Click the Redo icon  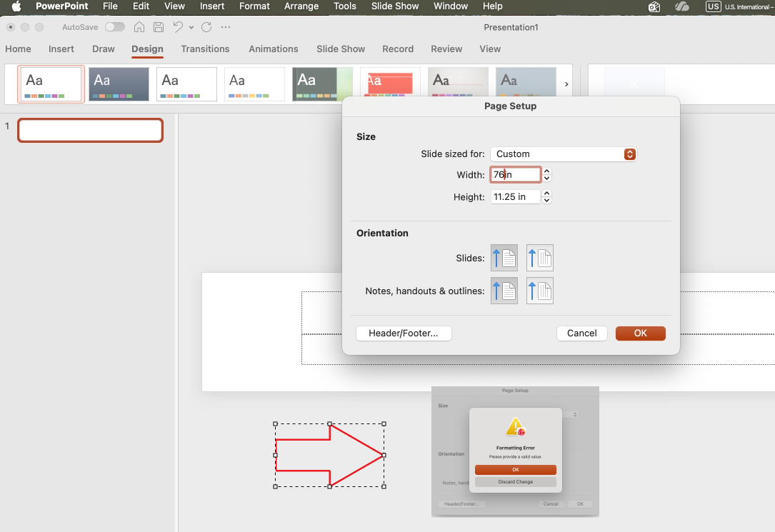tap(206, 27)
